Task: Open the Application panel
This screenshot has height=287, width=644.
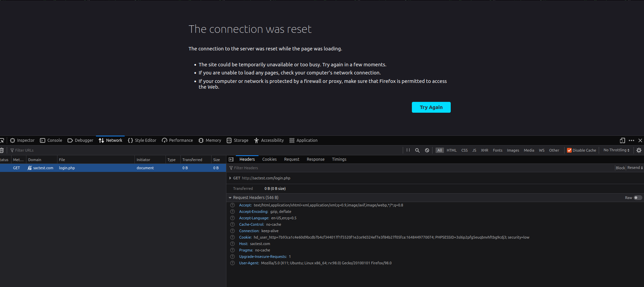Action: (x=303, y=140)
